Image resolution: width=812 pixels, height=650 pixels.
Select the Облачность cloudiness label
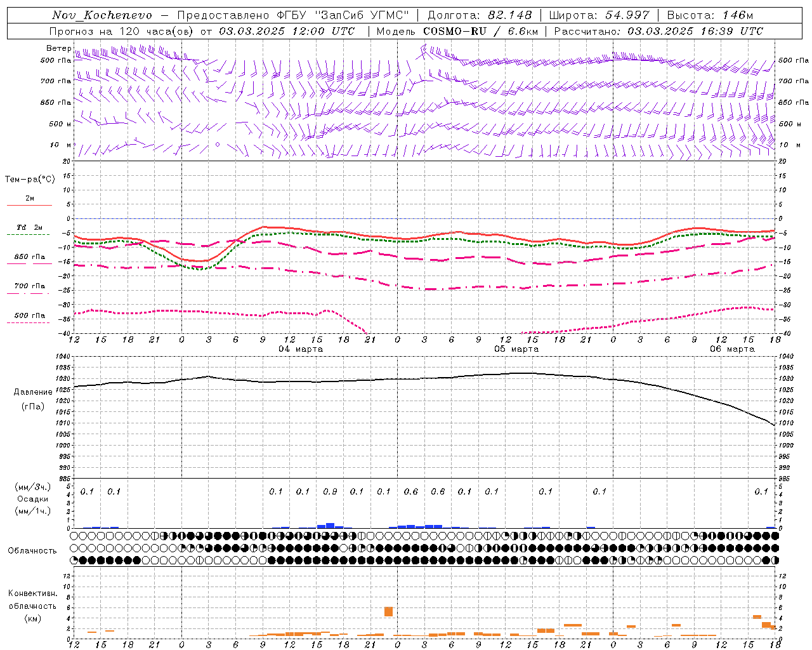tap(32, 550)
